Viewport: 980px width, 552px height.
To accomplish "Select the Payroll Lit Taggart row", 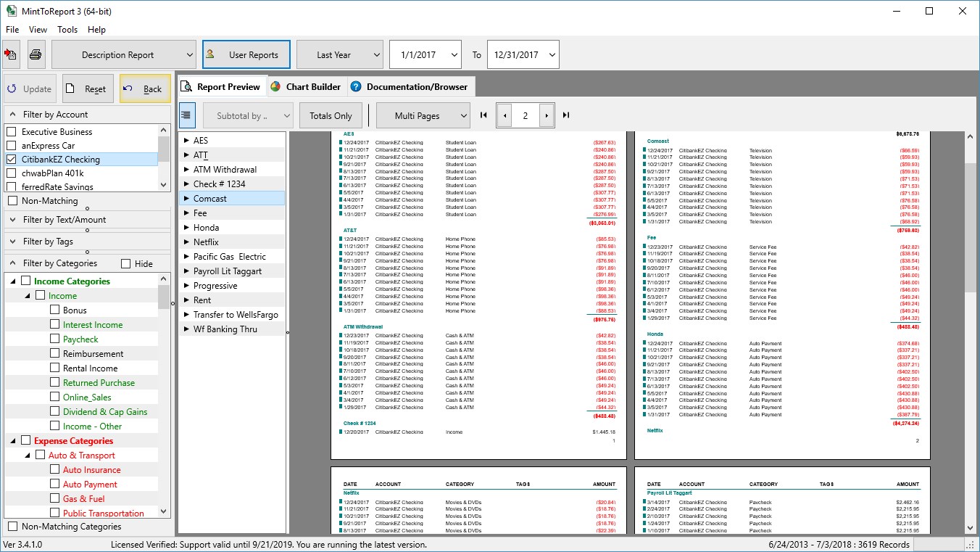I will pyautogui.click(x=232, y=271).
